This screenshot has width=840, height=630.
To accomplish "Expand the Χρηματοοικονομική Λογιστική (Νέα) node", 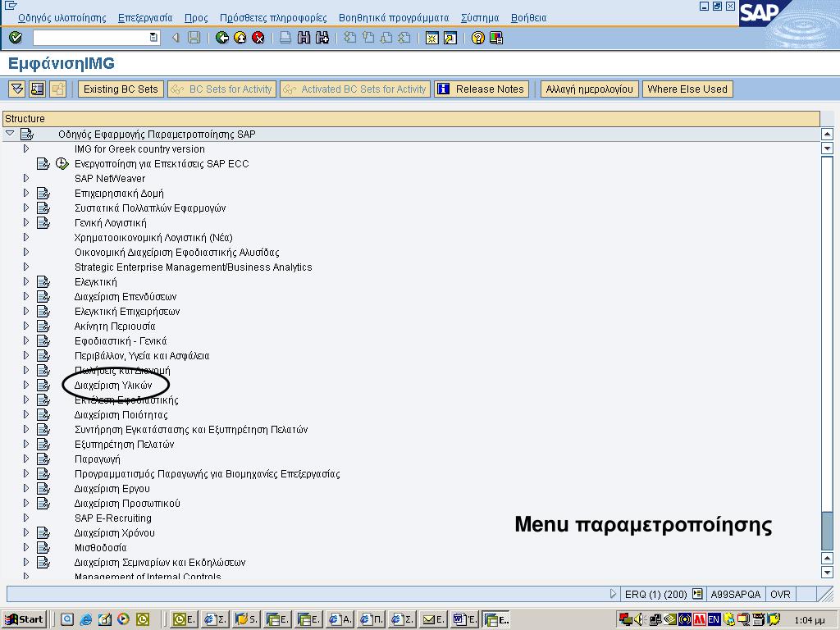I will 25,237.
